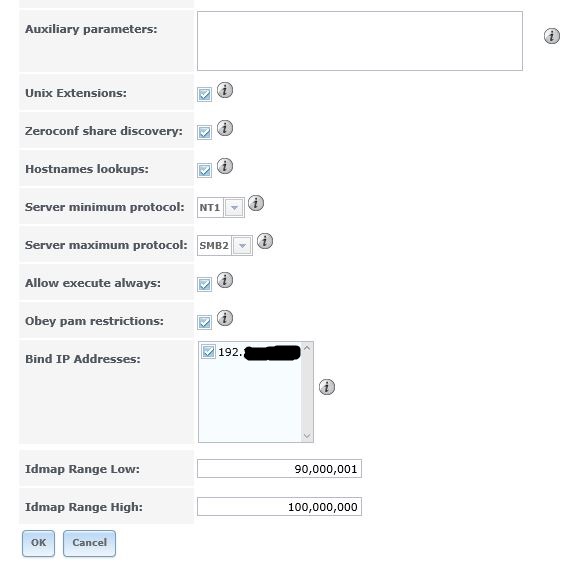Screen dimensions: 571x570
Task: Open info icon for Obey pam restrictions
Action: (225, 318)
